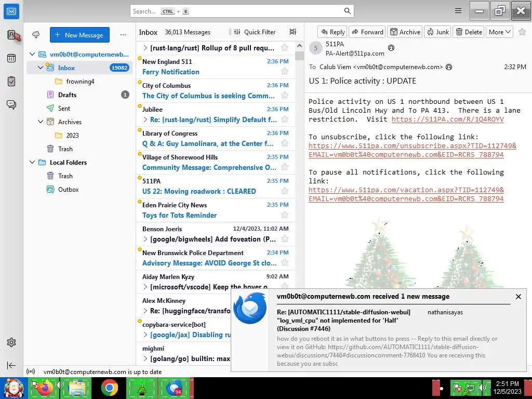Select the Drafts folder

click(x=79, y=95)
